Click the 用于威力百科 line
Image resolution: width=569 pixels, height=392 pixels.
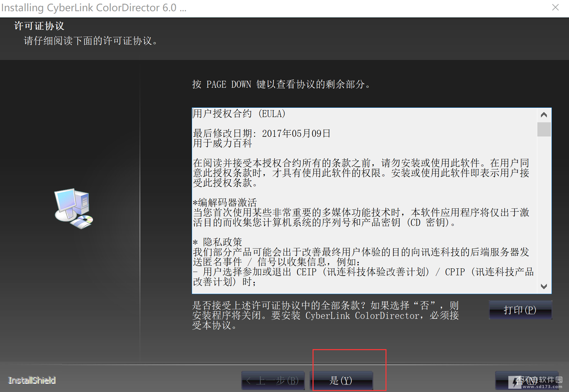[x=222, y=143]
